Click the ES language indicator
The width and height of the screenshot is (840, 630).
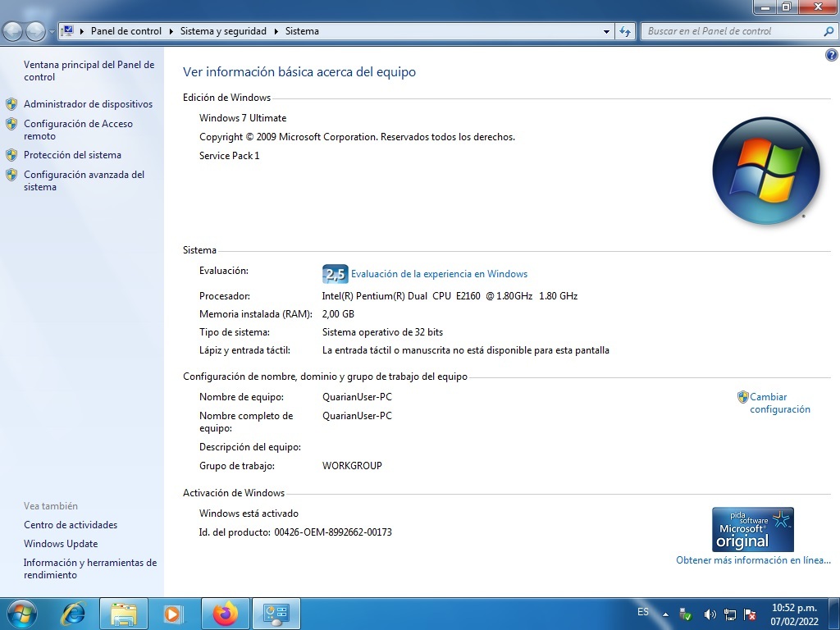(x=643, y=612)
